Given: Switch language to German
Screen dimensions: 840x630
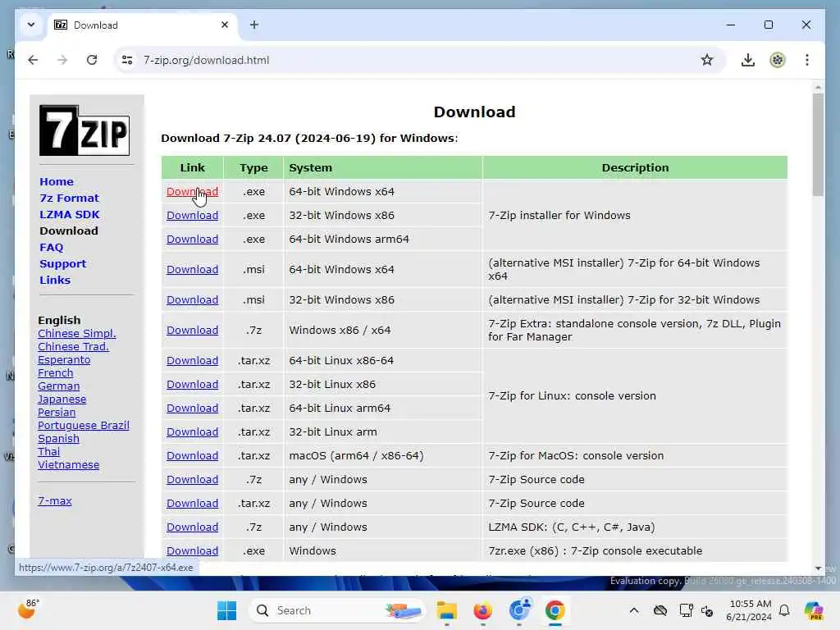Looking at the screenshot, I should [58, 386].
